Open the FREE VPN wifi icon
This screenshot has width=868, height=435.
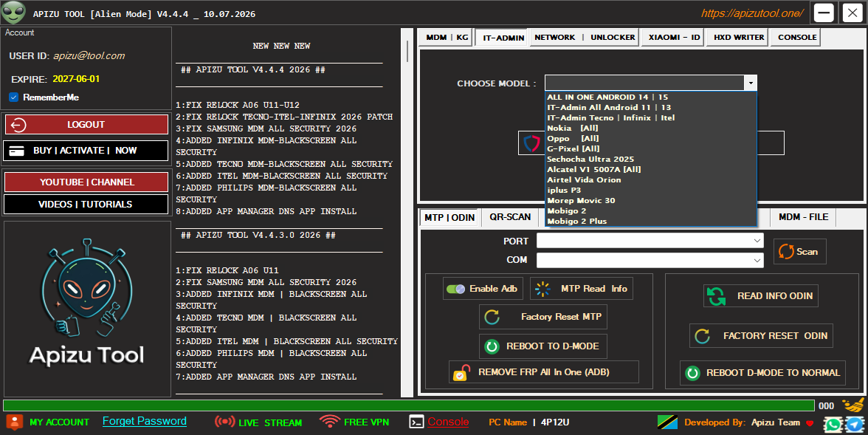click(x=329, y=422)
